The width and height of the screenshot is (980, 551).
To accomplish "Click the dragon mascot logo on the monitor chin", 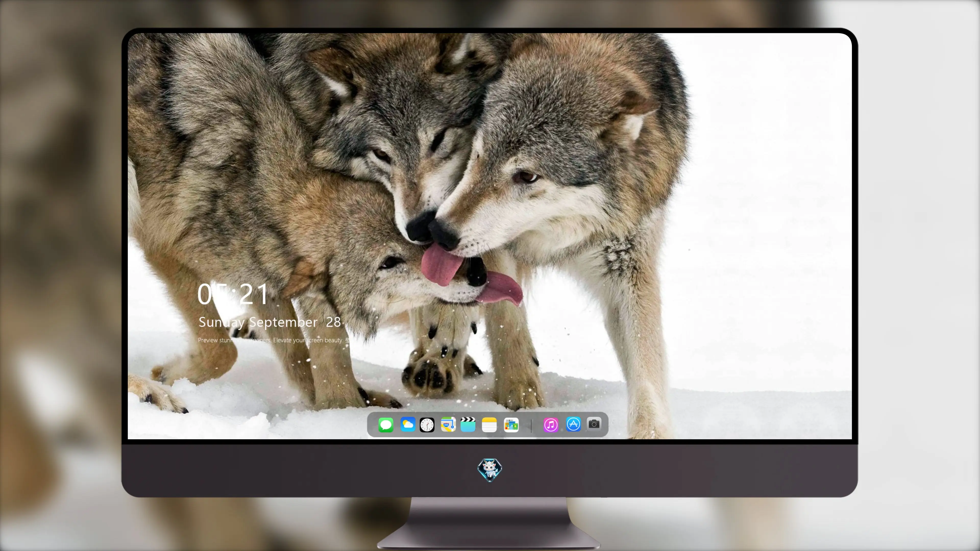I will (490, 470).
